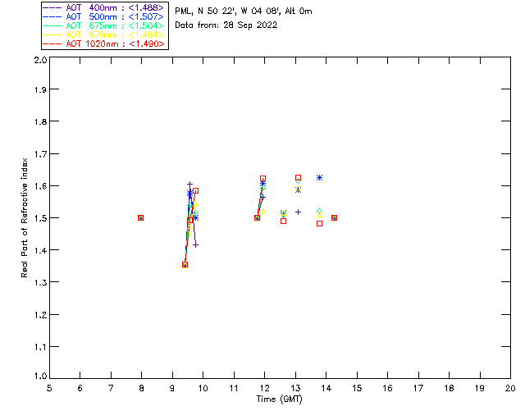Click the 1.1 y-axis tick label
525x420 pixels.
tap(40, 347)
